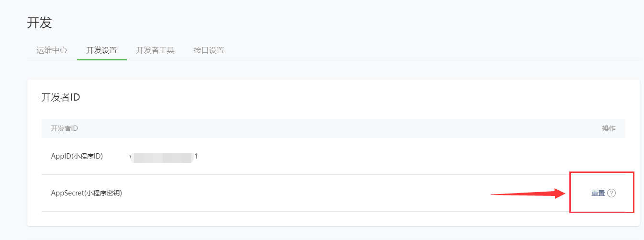The height and width of the screenshot is (240, 644).
Task: Click the 操作 column header
Action: click(609, 128)
